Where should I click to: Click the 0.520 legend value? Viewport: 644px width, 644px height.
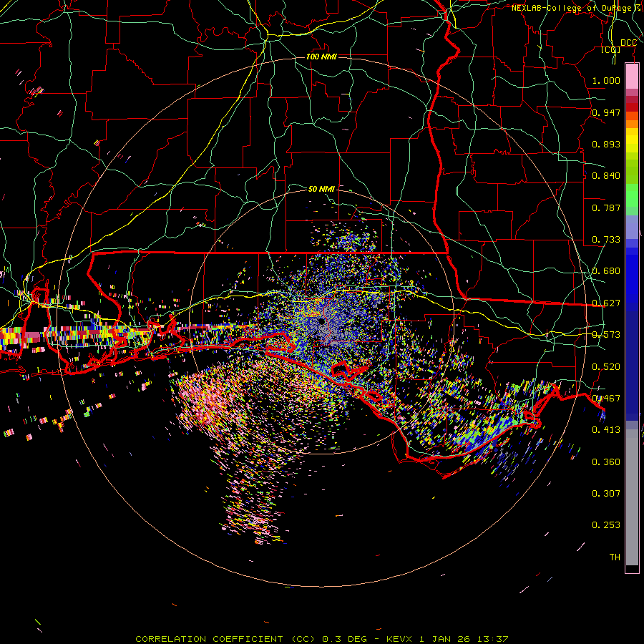click(606, 366)
